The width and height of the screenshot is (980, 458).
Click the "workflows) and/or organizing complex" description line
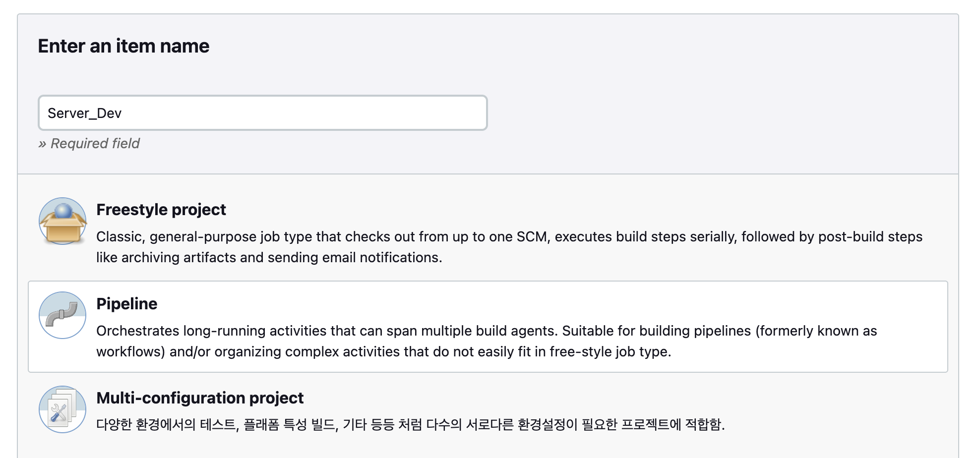point(384,351)
